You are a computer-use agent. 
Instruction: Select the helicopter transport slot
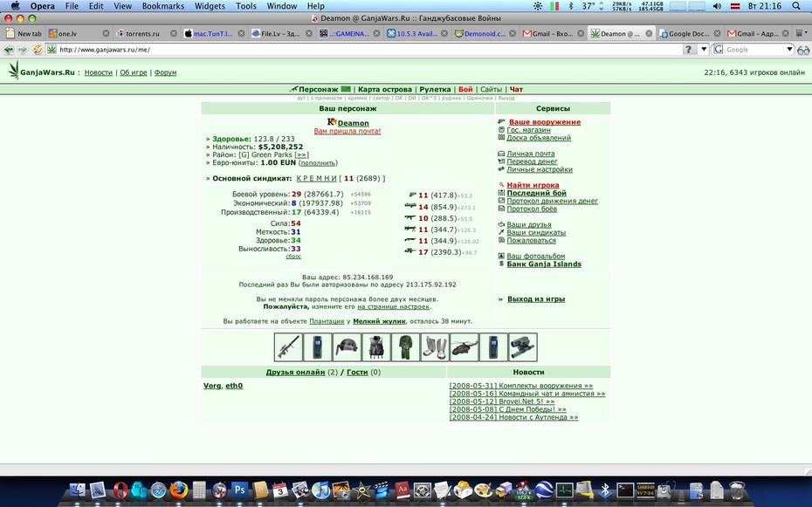(464, 347)
